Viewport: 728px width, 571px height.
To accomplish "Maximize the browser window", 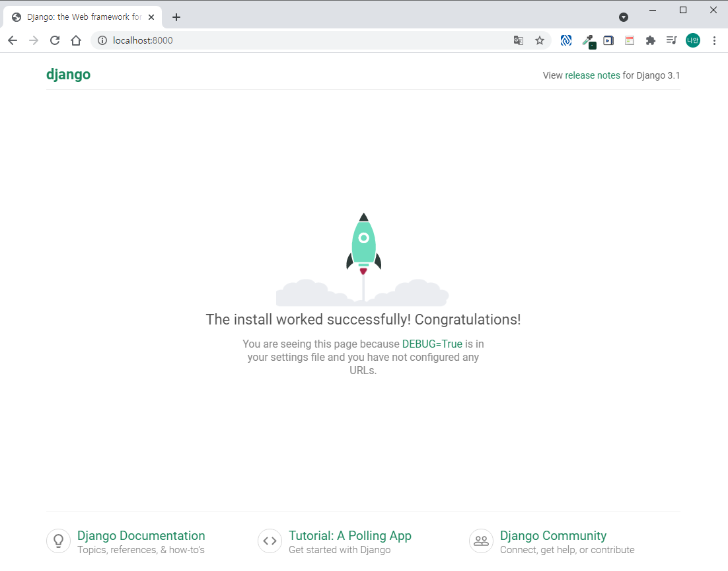I will pos(683,10).
